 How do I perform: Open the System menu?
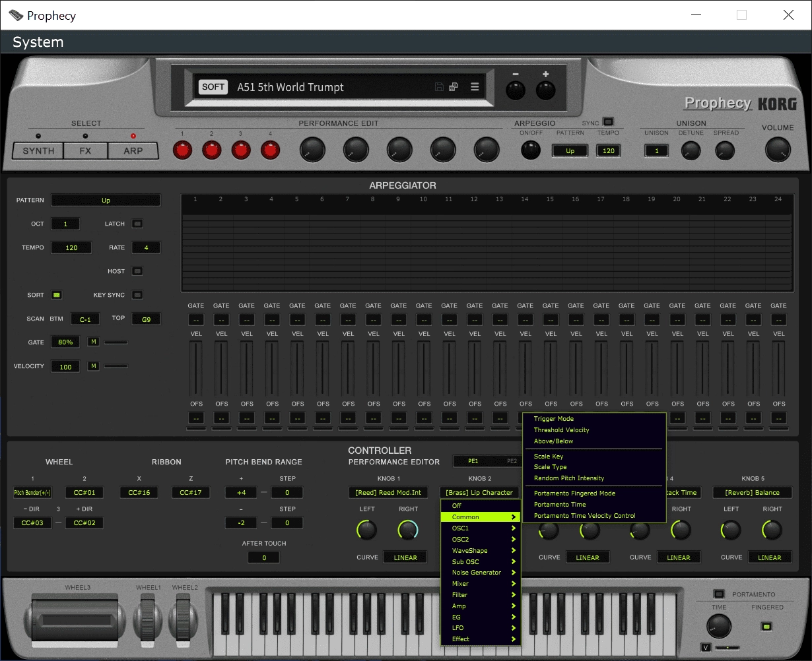tap(38, 42)
